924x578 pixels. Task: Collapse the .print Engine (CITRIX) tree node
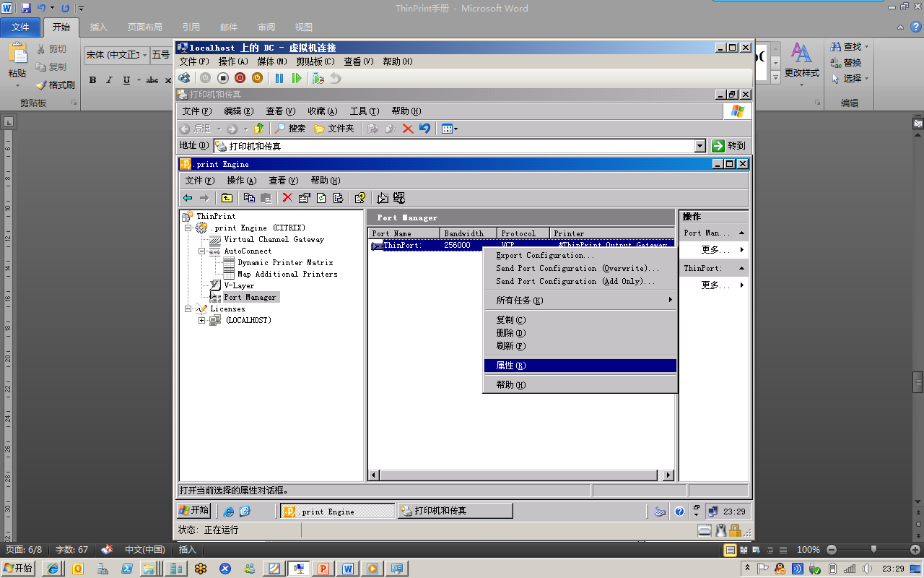pyautogui.click(x=188, y=228)
